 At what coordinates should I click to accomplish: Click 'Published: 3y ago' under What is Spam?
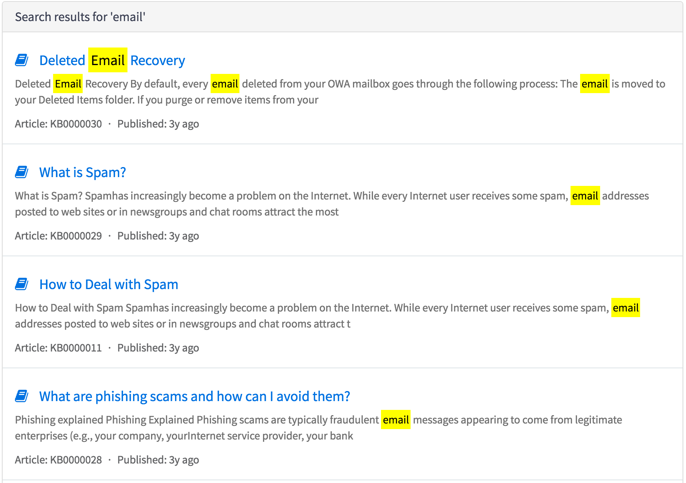tap(158, 236)
